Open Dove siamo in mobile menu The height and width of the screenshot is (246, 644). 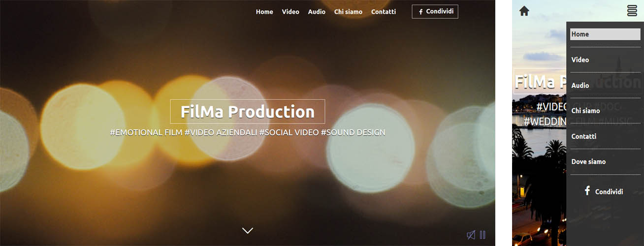pyautogui.click(x=605, y=161)
